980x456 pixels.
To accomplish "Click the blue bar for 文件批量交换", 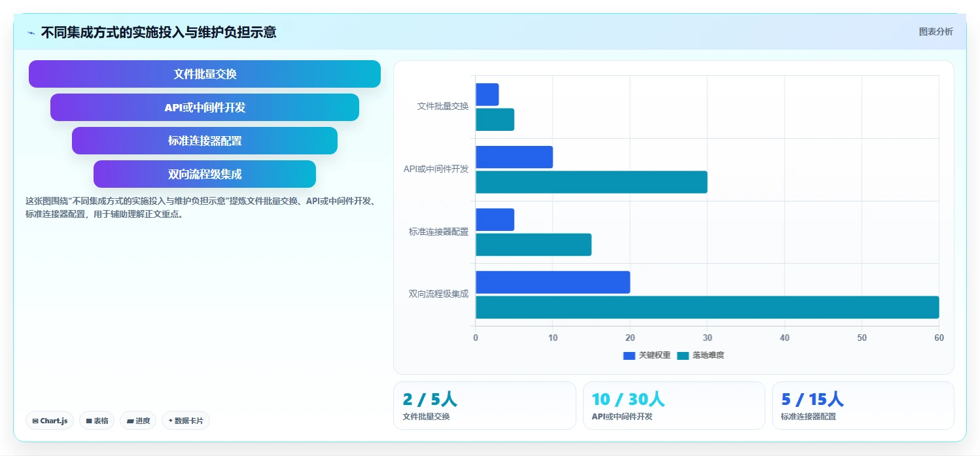I will [487, 94].
